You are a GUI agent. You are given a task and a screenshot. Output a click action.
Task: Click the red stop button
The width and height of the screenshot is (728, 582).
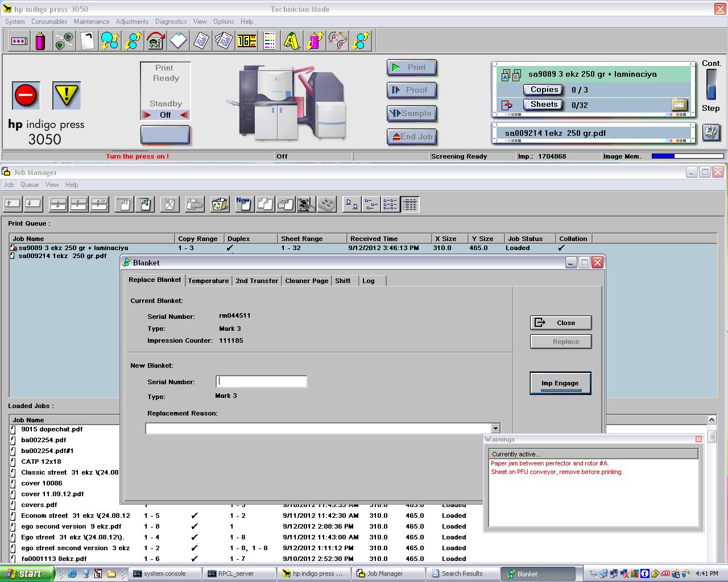[26, 95]
